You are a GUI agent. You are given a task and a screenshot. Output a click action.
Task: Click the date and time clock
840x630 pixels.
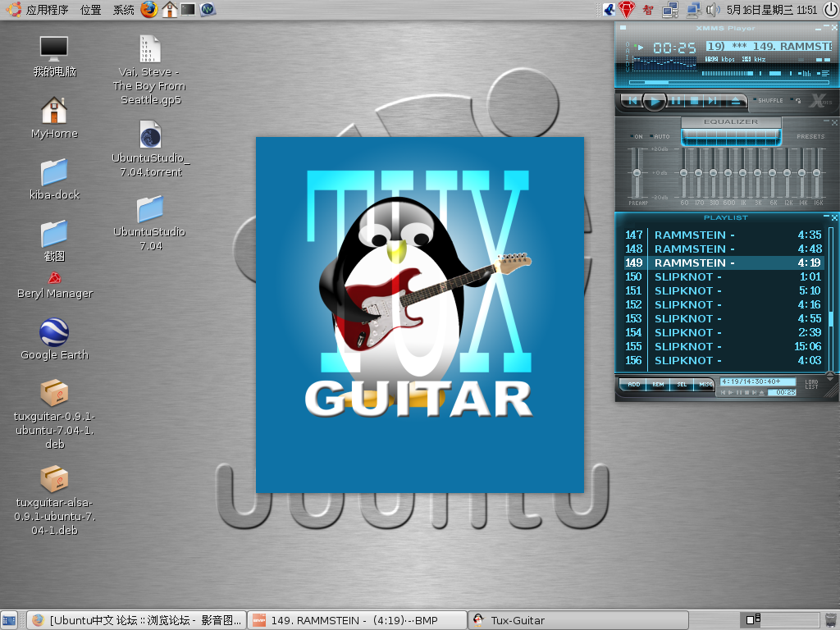(x=771, y=10)
